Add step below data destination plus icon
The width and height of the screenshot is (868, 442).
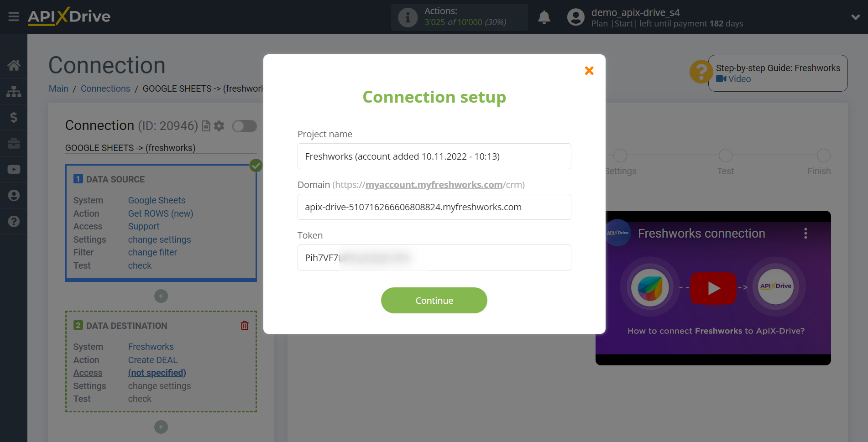(x=161, y=427)
